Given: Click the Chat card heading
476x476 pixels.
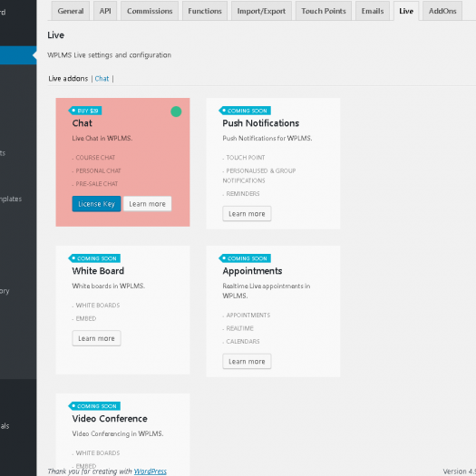Looking at the screenshot, I should pyautogui.click(x=82, y=123).
